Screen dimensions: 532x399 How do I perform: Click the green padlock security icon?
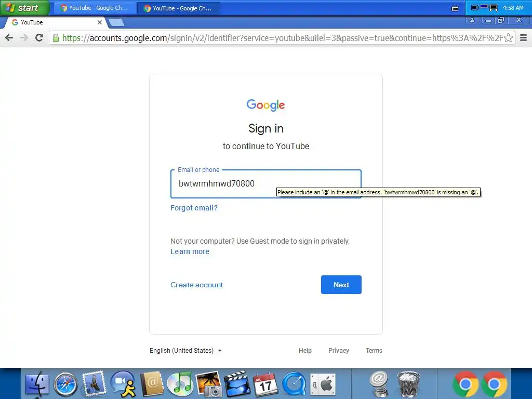56,37
